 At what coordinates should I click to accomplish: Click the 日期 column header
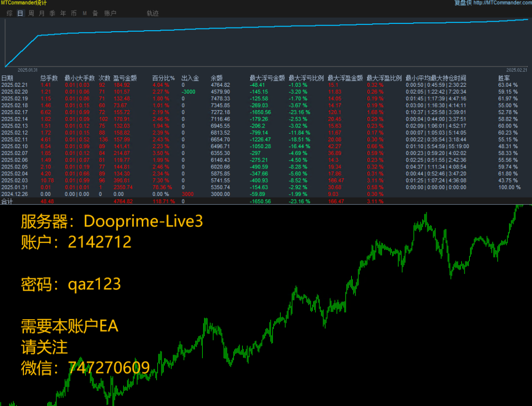tap(7, 78)
